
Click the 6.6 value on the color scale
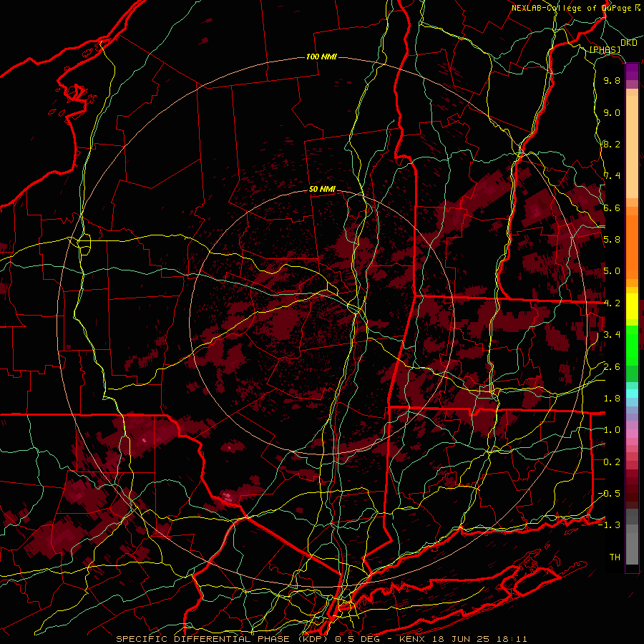[x=612, y=208]
